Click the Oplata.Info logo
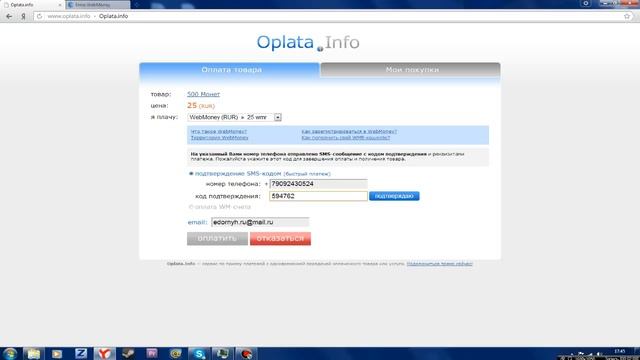 (308, 42)
